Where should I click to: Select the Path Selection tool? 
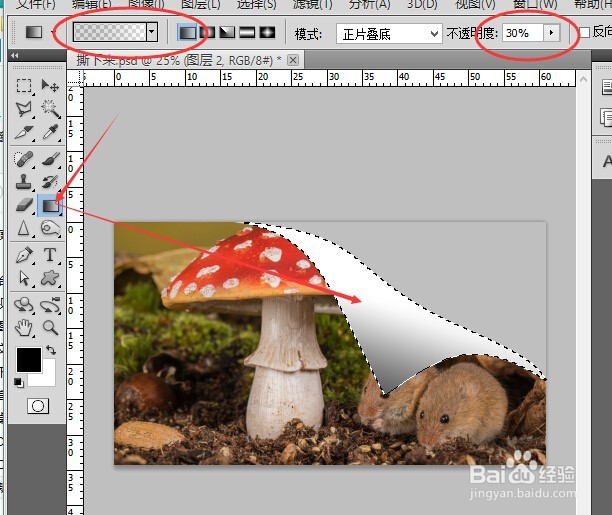click(24, 278)
